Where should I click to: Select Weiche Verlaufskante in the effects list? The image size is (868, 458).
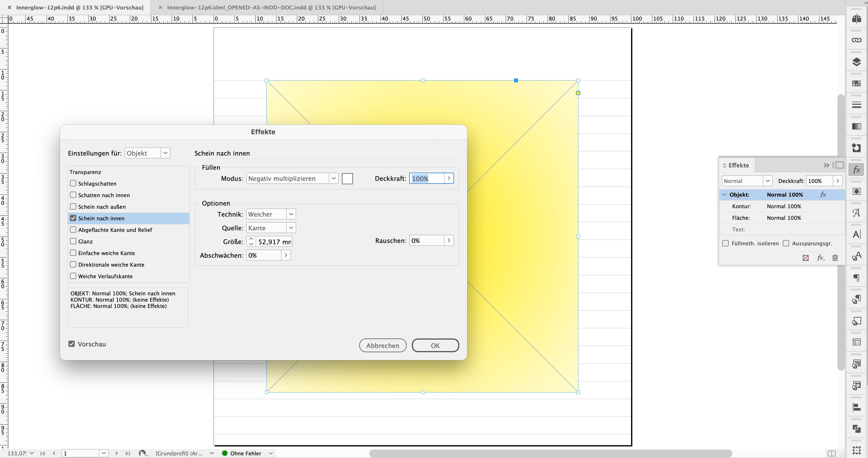point(105,276)
